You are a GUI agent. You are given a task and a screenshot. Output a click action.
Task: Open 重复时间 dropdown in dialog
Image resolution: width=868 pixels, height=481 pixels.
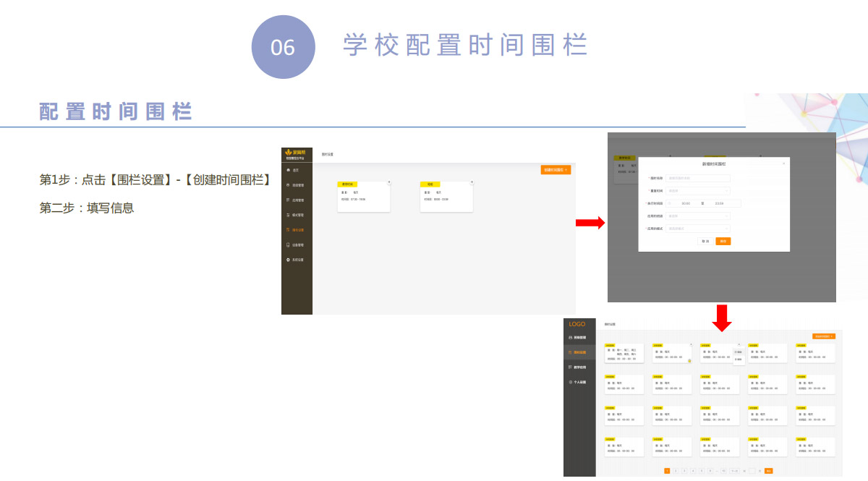(x=698, y=191)
